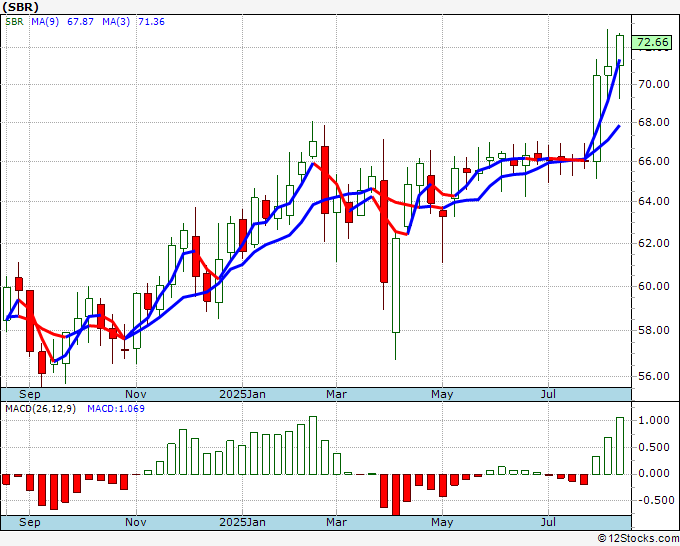The height and width of the screenshot is (546, 680).
Task: Click the latest green candlestick beside 72.66
Action: click(x=620, y=50)
